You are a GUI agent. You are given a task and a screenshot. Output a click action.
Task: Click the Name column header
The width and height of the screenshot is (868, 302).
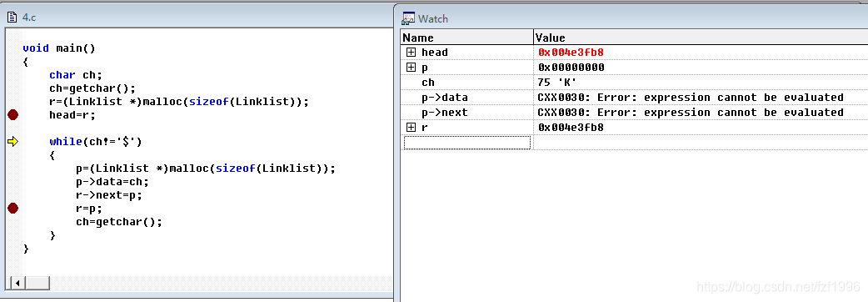466,38
